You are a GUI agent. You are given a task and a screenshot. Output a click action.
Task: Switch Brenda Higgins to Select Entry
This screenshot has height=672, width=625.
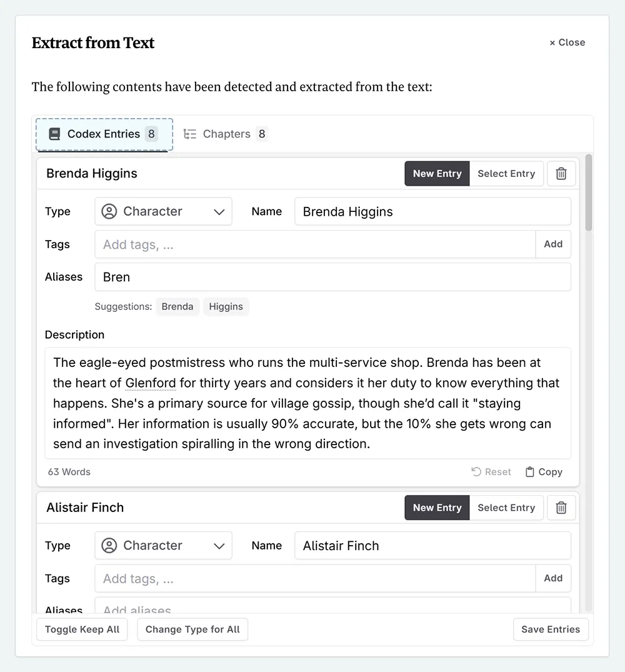click(506, 174)
